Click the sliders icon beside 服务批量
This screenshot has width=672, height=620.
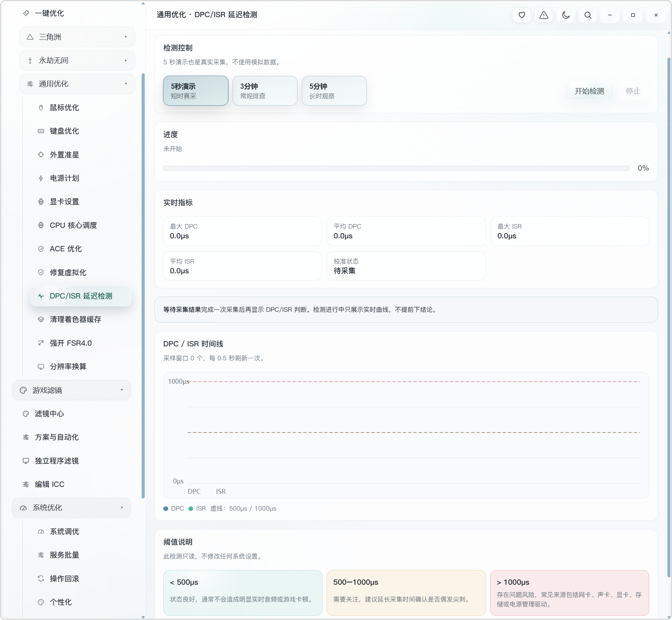click(41, 555)
